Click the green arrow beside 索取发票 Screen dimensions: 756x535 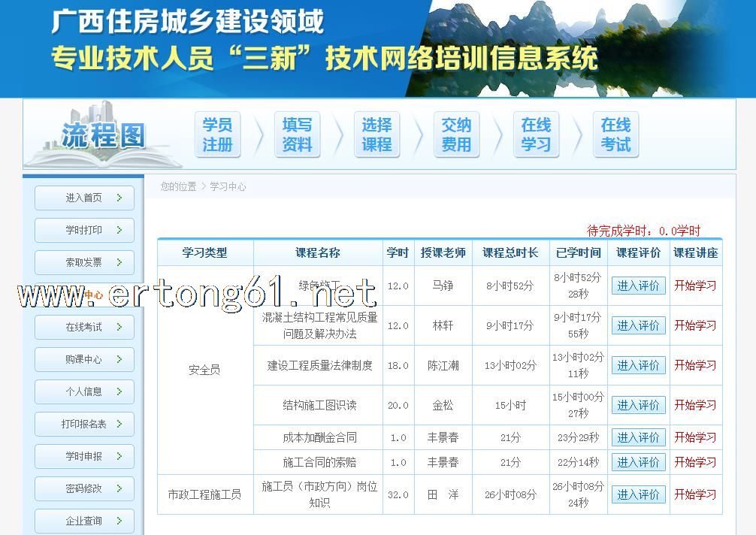pos(119,262)
